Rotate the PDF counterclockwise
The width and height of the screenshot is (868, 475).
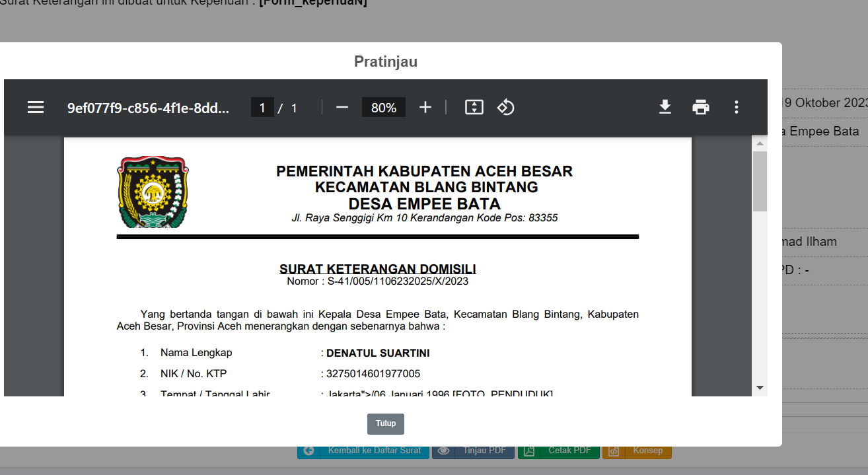click(506, 107)
